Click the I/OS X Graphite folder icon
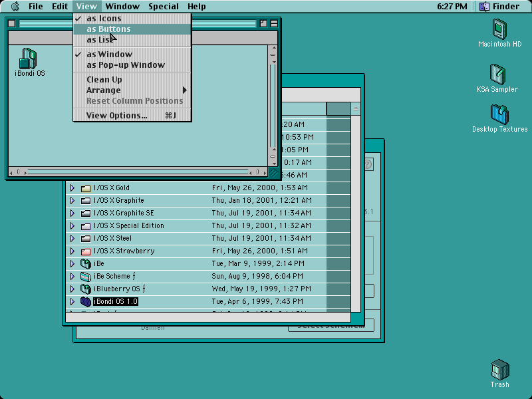532x399 pixels. point(86,201)
